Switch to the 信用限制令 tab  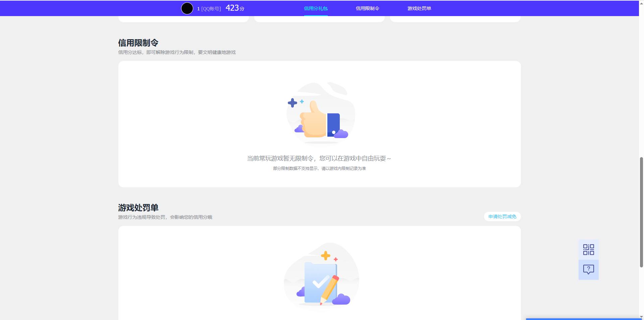(367, 8)
